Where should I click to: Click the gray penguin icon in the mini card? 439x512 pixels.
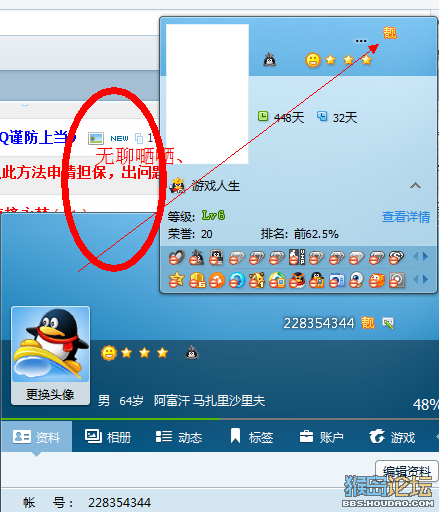[x=269, y=60]
